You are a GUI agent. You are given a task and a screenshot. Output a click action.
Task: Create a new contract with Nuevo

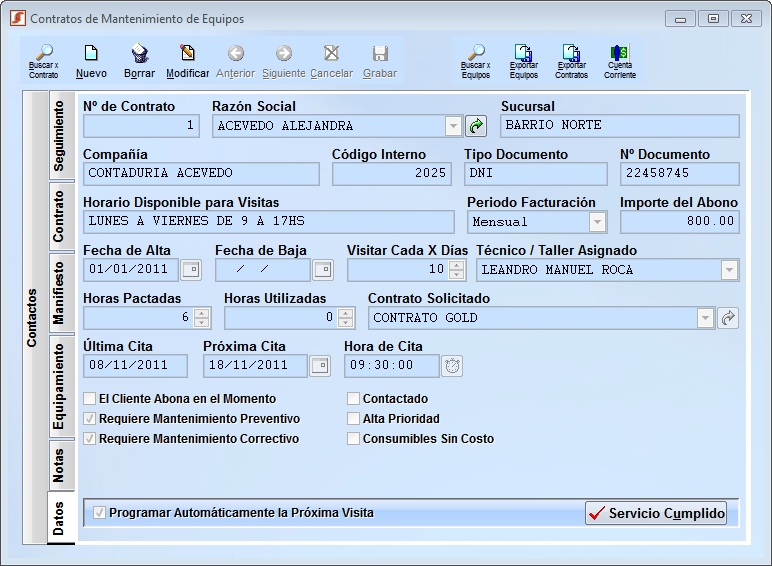point(91,61)
